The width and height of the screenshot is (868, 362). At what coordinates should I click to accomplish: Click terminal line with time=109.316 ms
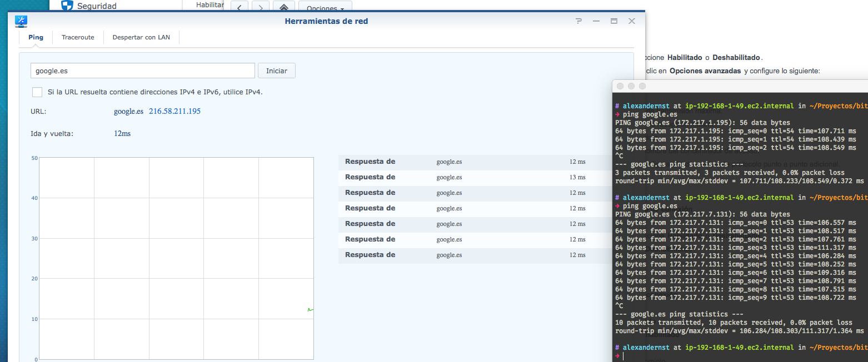(x=736, y=273)
